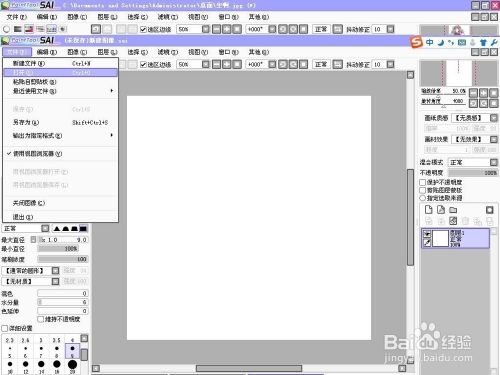Viewport: 500px width, 375px height.
Task: Rotate canvas left via front window toolbar
Action: [283, 64]
